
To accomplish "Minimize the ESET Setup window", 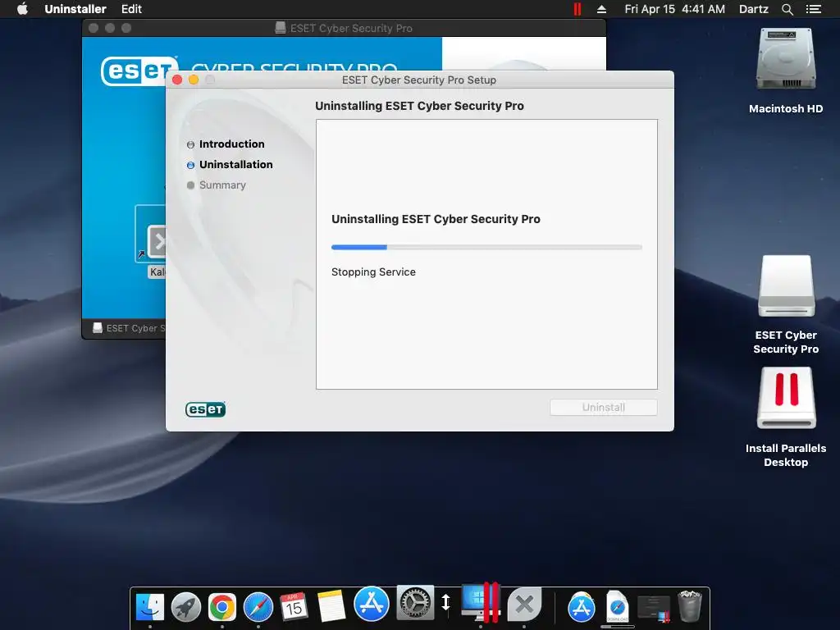I will (194, 80).
